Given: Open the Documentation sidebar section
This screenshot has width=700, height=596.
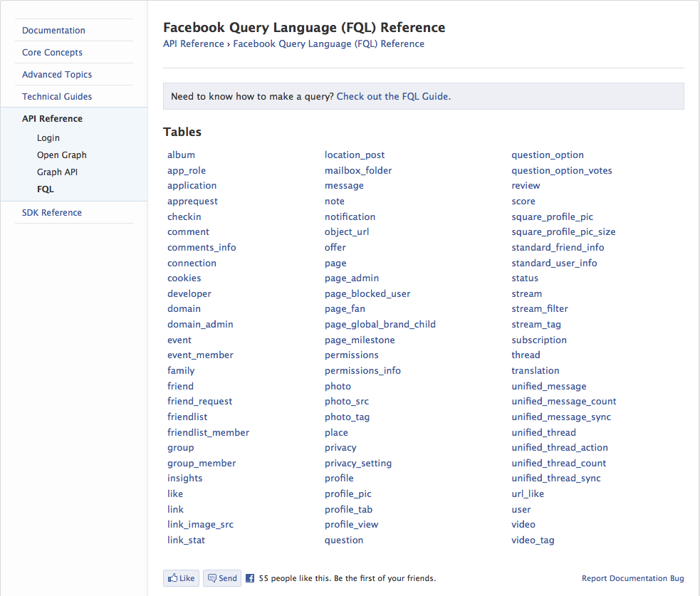Looking at the screenshot, I should [53, 31].
